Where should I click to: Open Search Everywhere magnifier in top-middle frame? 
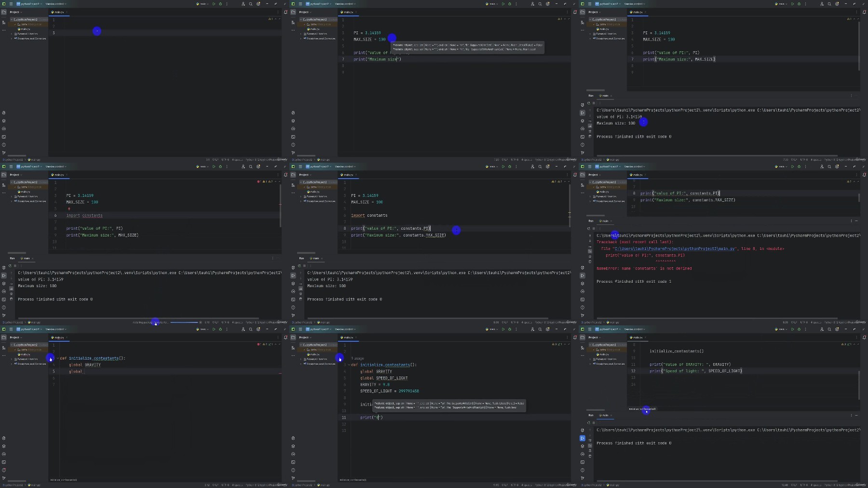(x=540, y=4)
